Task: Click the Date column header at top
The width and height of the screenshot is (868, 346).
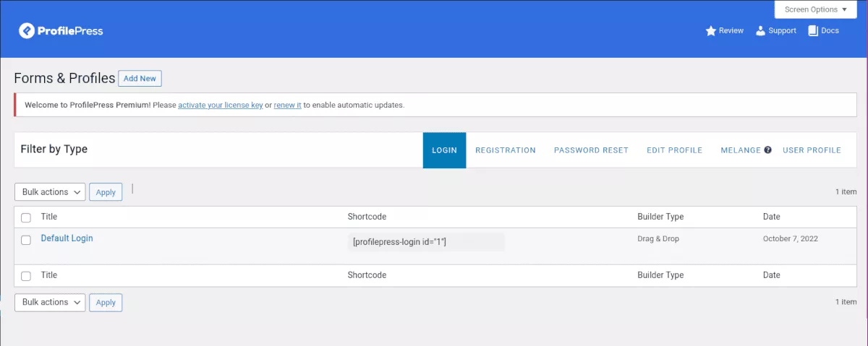Action: coord(772,217)
